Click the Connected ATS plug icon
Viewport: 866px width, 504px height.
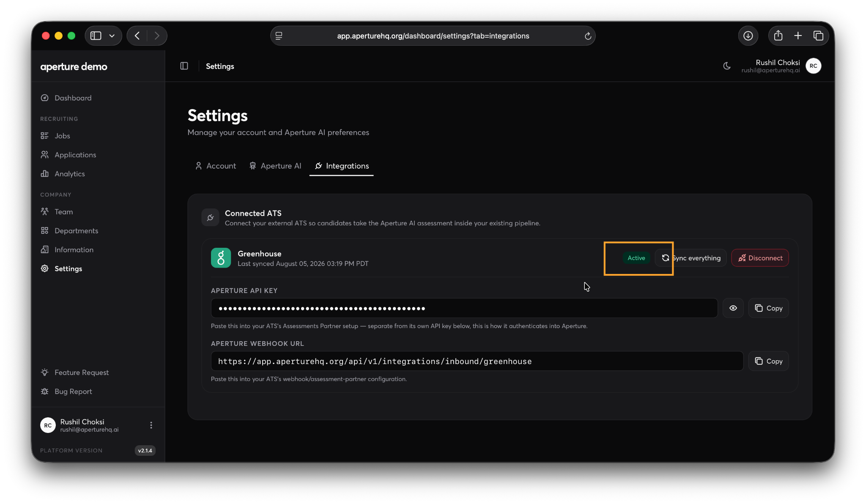[210, 218]
